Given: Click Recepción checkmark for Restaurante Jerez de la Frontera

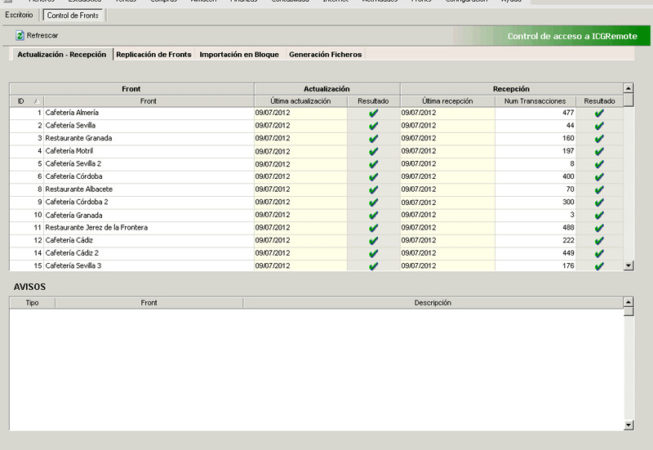Looking at the screenshot, I should (x=599, y=228).
